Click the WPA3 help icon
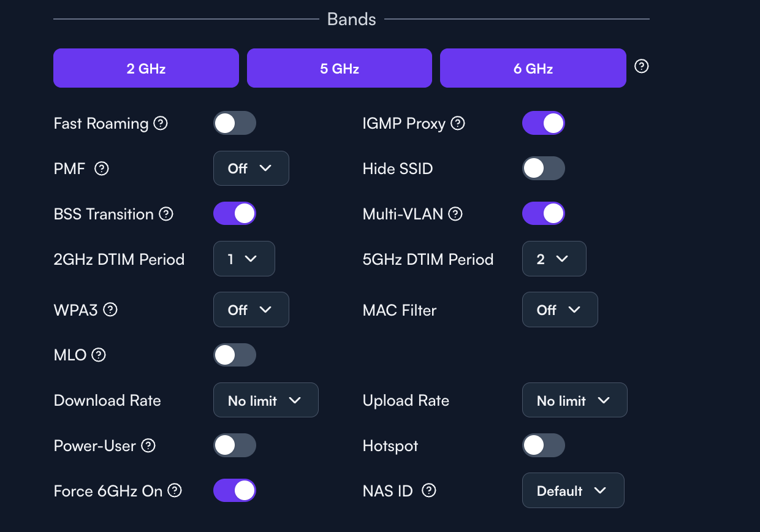Screen dimensions: 760x532 [x=110, y=310]
